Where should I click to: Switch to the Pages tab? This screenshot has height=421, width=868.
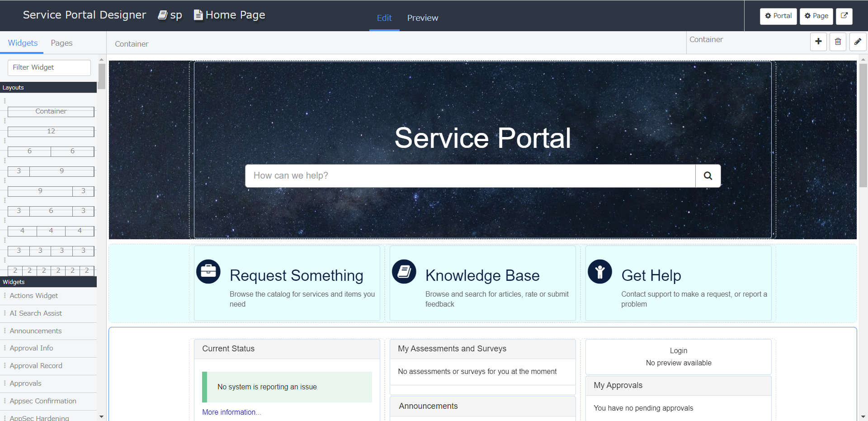click(61, 43)
